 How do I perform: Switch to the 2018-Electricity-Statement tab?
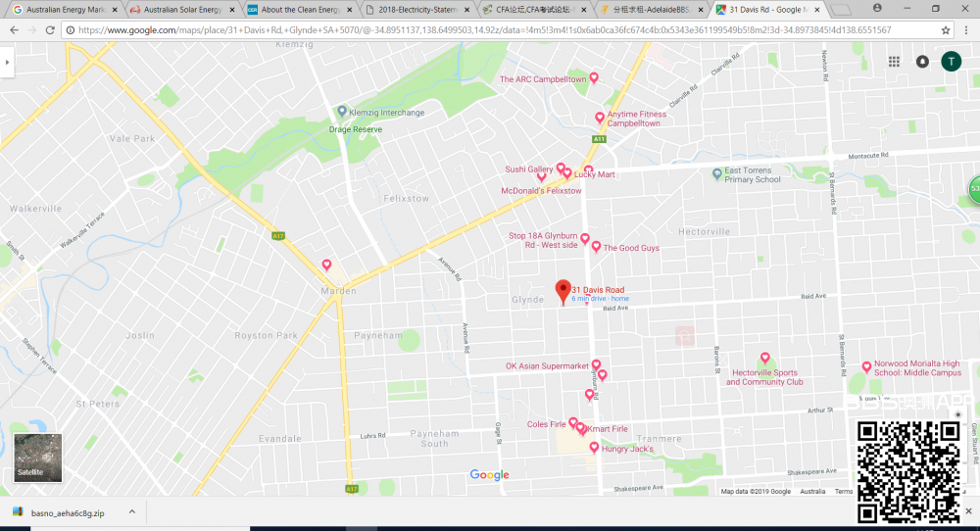coord(416,9)
